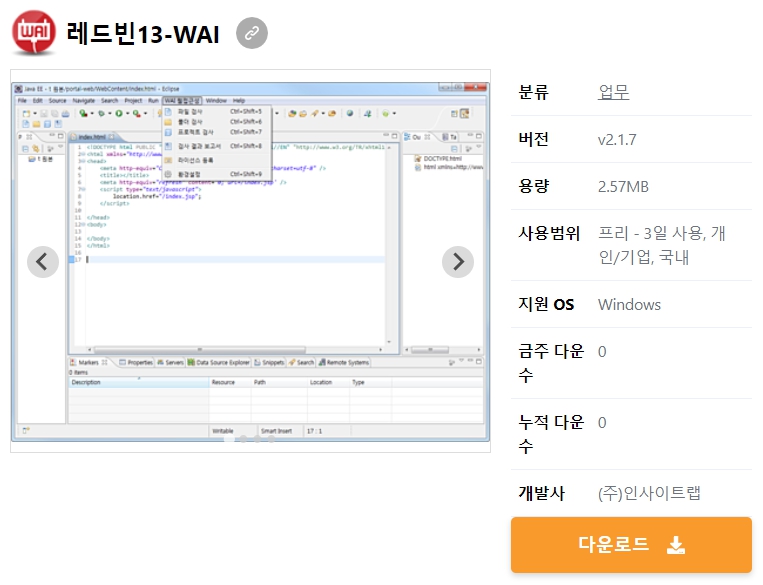Show the next screenshot with right arrow
Image resolution: width=763 pixels, height=585 pixels.
(458, 262)
